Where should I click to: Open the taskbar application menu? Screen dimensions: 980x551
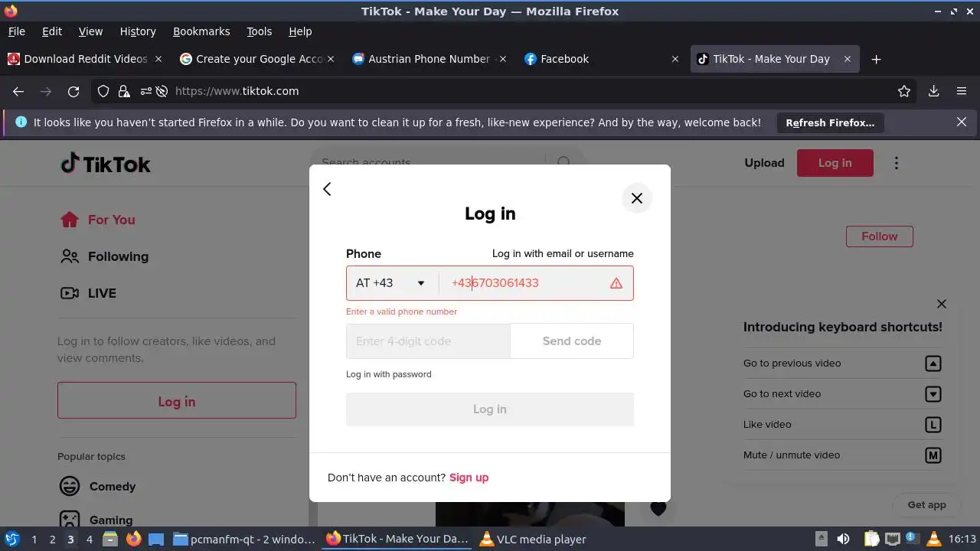click(x=12, y=539)
